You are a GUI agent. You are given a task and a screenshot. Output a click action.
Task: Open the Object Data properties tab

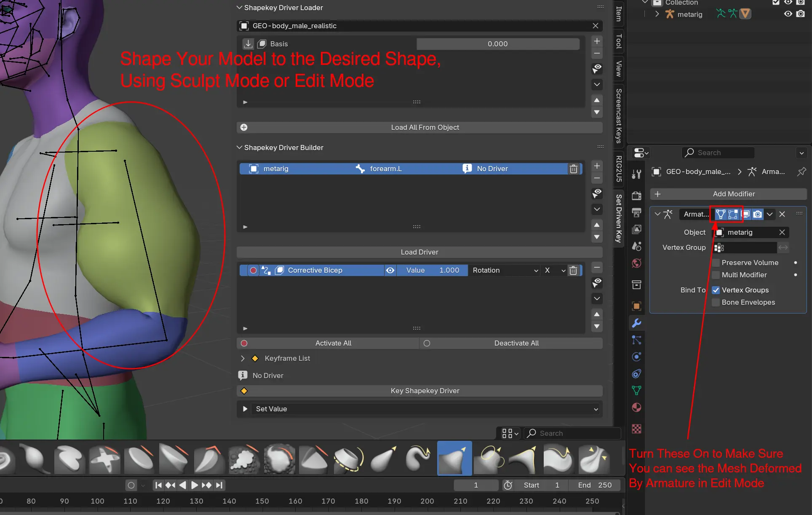coord(636,390)
